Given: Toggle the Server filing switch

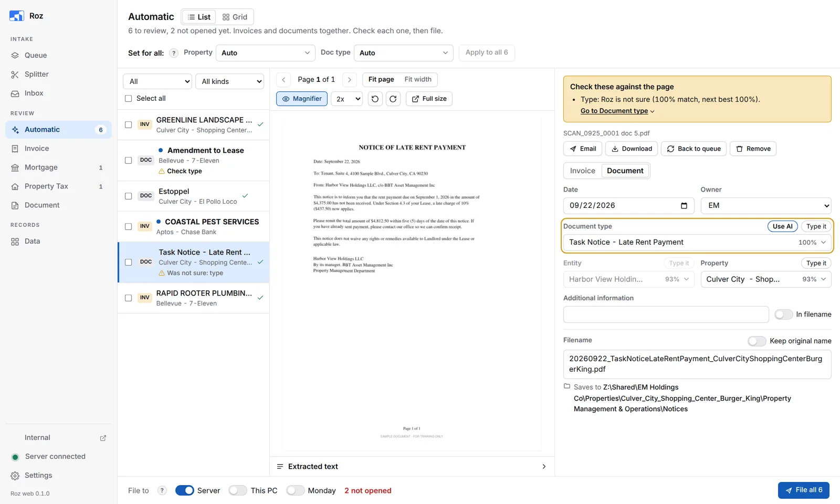Looking at the screenshot, I should coord(185,490).
